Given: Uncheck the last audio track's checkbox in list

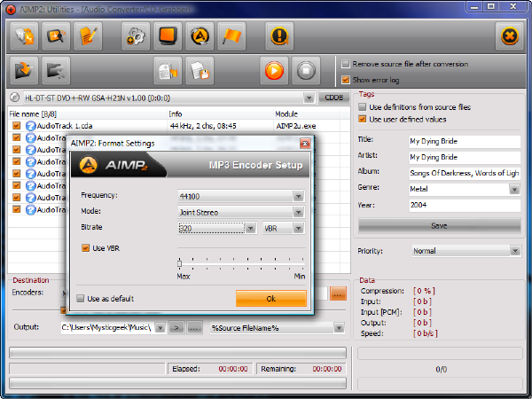Looking at the screenshot, I should [x=16, y=209].
